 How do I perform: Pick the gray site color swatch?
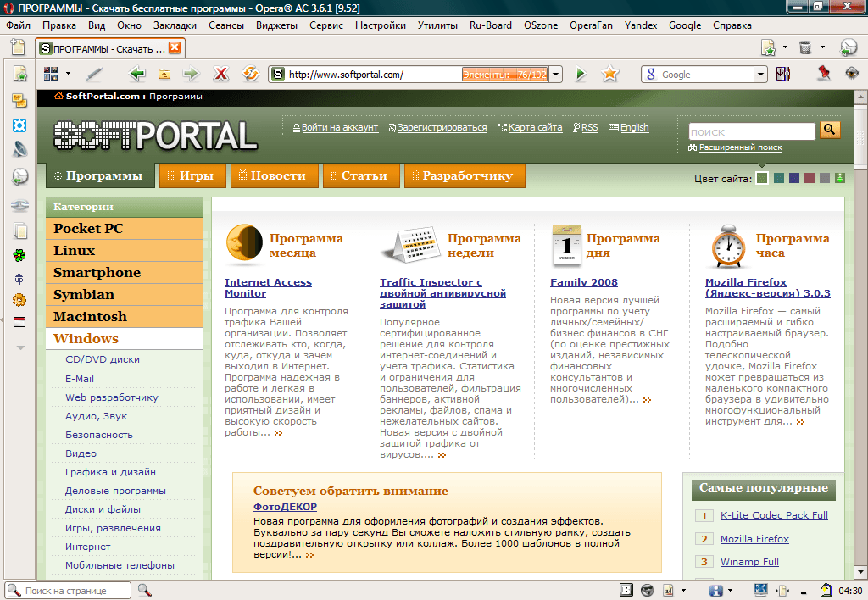(825, 178)
